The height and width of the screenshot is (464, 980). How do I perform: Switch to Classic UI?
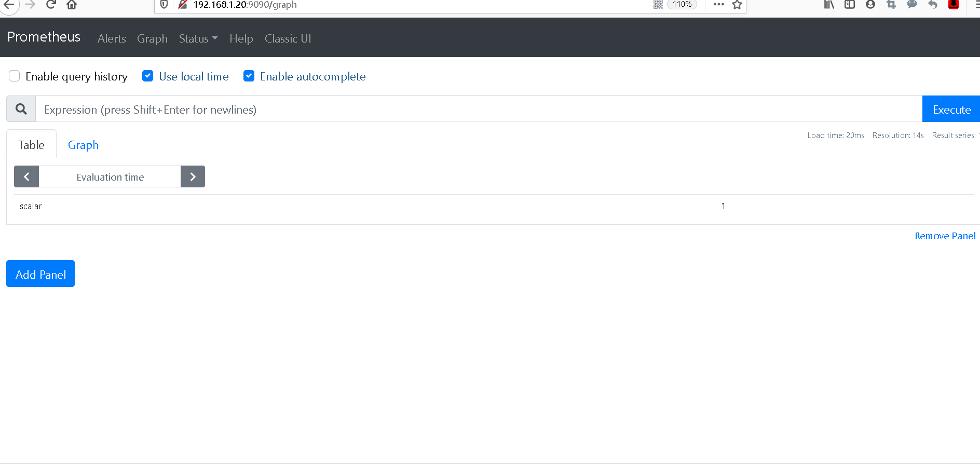[288, 39]
